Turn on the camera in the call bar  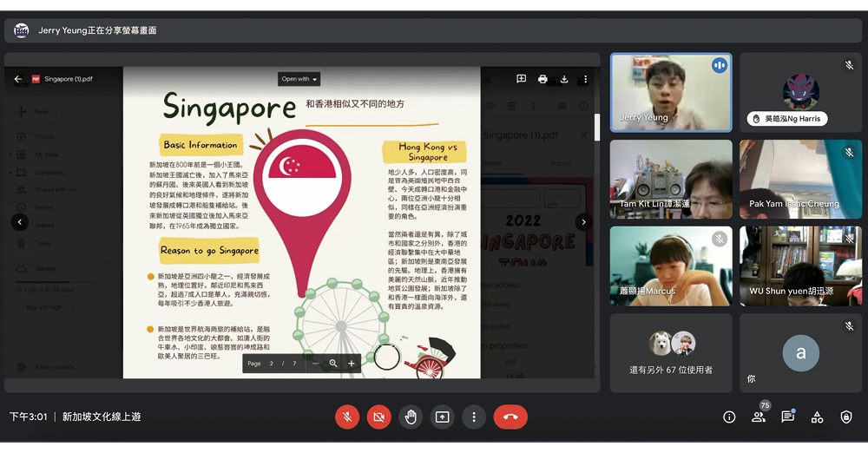[378, 417]
